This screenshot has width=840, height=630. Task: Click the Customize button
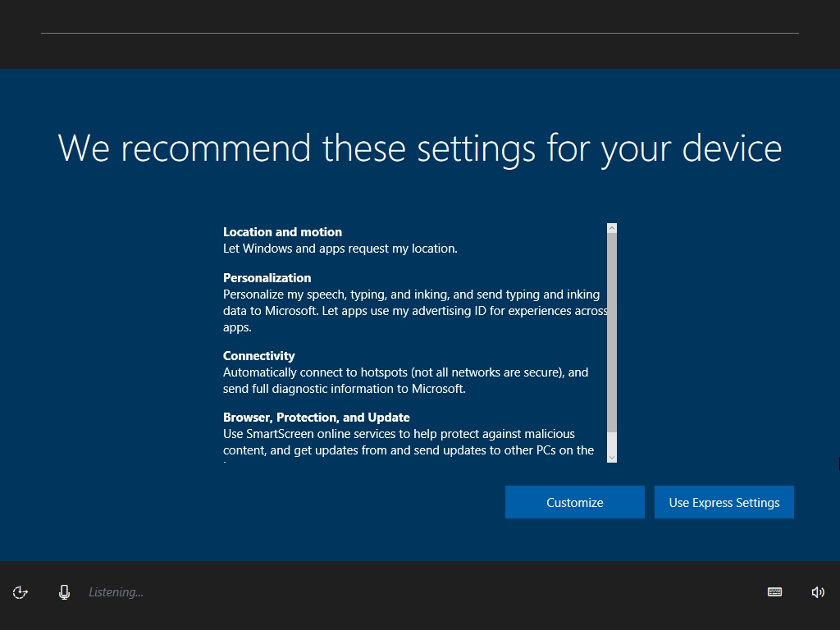(575, 502)
